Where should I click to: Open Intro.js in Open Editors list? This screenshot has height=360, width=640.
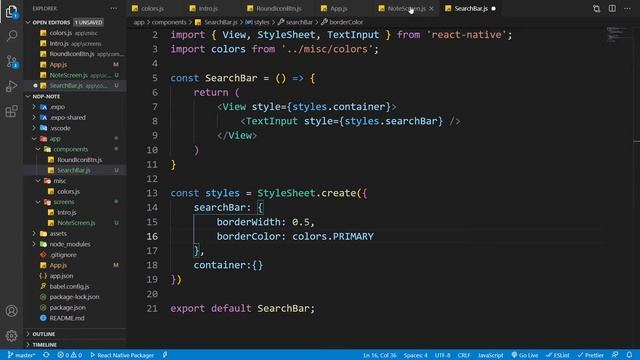tap(75, 44)
